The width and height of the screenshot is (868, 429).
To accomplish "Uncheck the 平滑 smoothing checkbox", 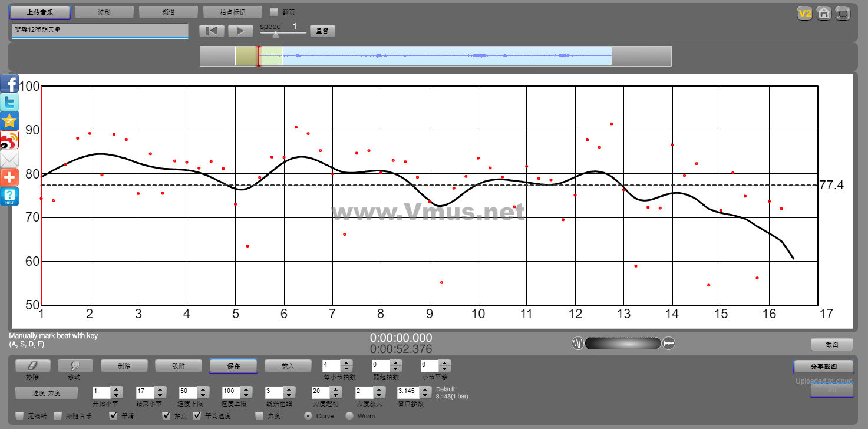I will [114, 416].
